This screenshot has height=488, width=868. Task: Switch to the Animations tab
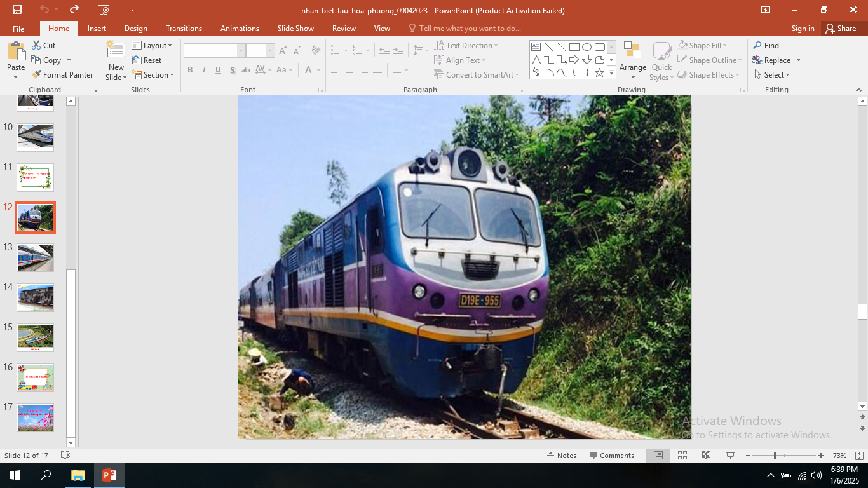240,29
